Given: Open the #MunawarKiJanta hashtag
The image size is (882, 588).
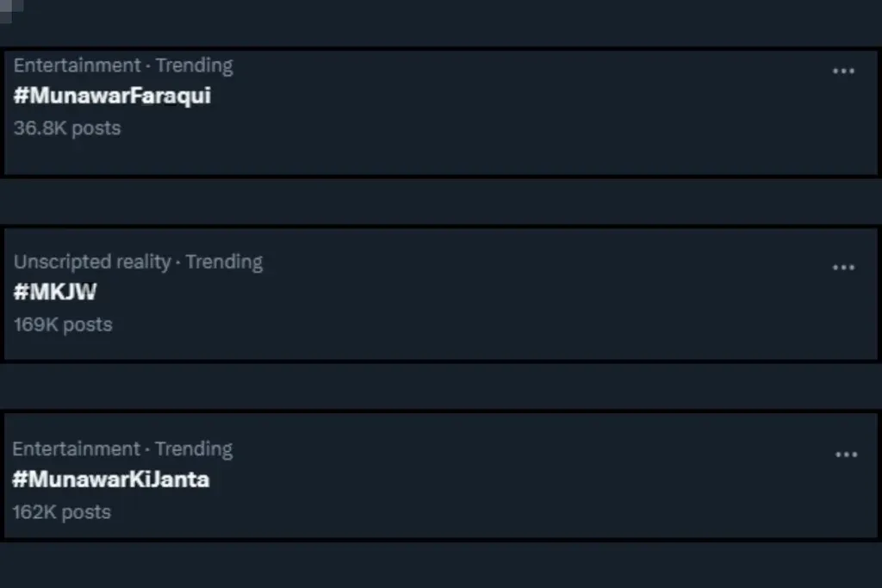Looking at the screenshot, I should [111, 480].
